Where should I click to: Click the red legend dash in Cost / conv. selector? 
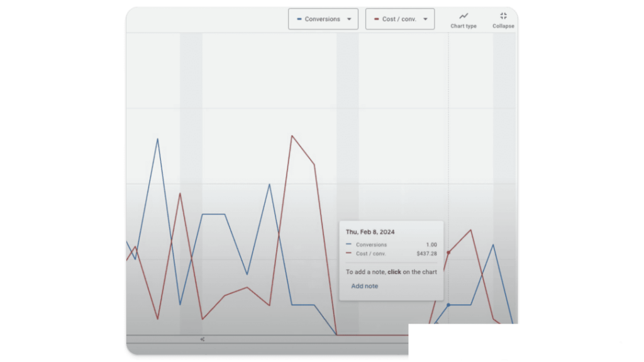377,19
